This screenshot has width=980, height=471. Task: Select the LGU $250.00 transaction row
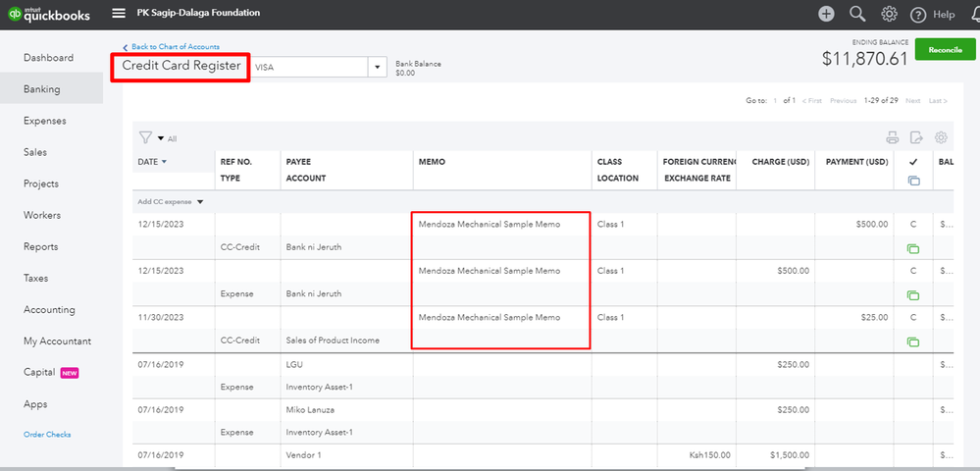pyautogui.click(x=490, y=364)
